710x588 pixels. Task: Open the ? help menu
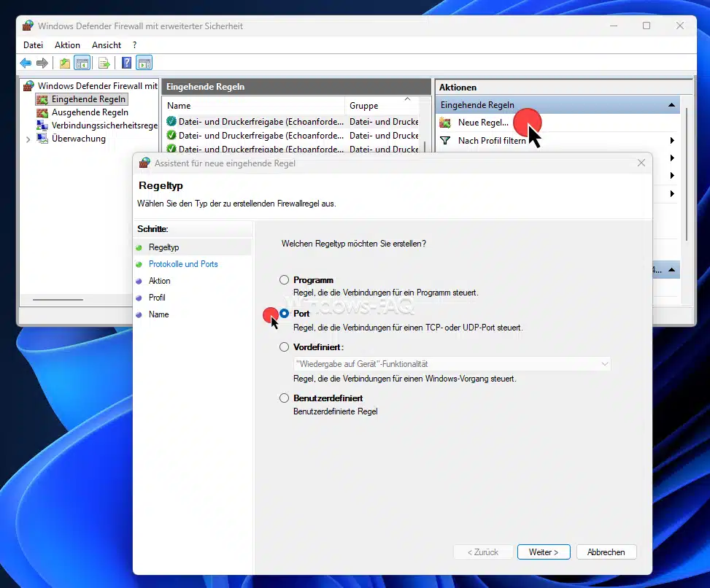134,45
